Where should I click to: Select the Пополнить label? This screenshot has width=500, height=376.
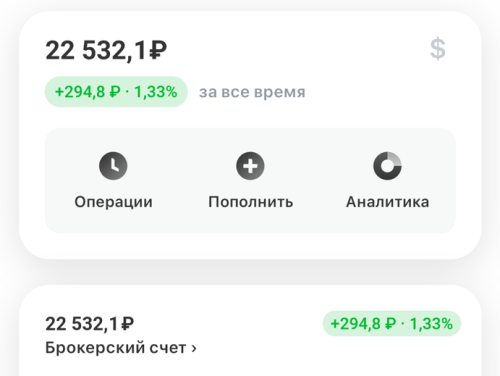pos(251,202)
